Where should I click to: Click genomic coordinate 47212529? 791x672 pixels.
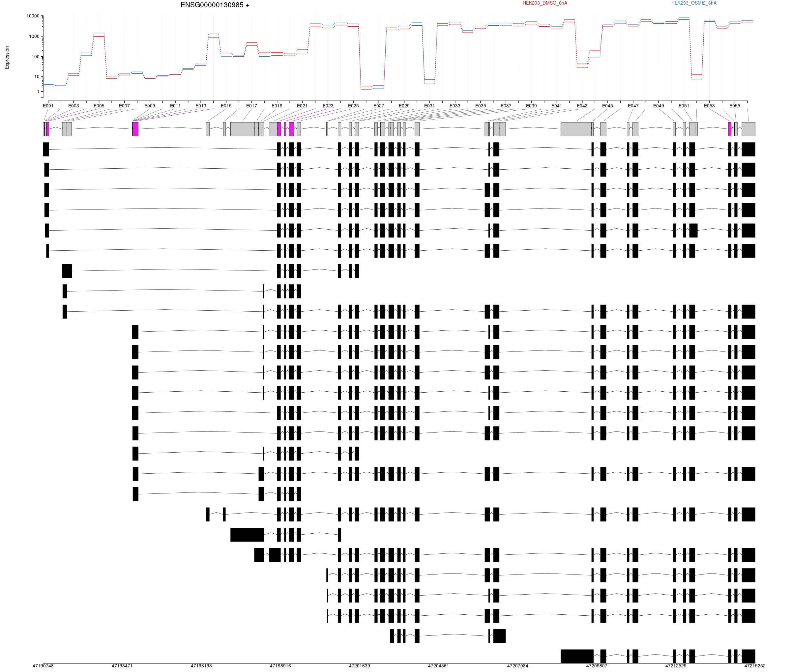pos(676,666)
